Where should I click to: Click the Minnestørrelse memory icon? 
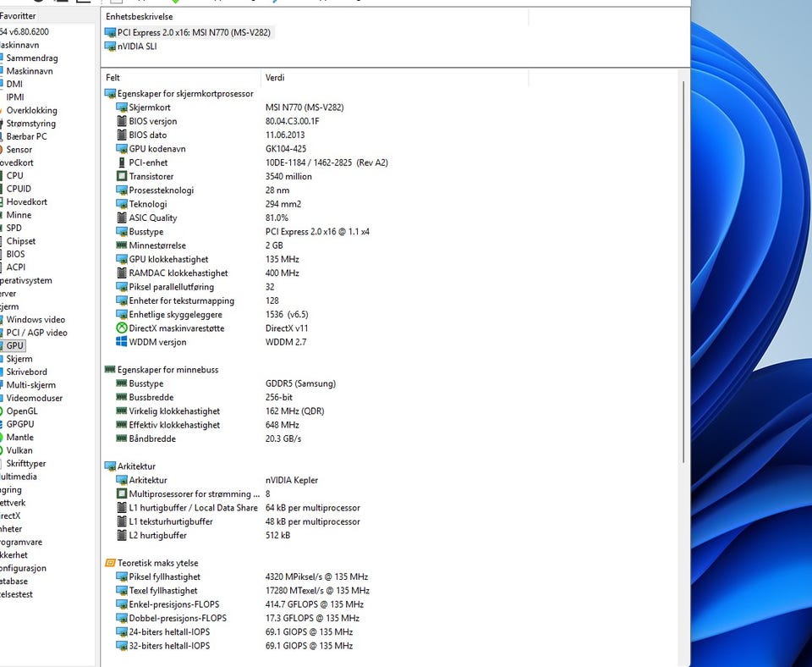click(122, 245)
